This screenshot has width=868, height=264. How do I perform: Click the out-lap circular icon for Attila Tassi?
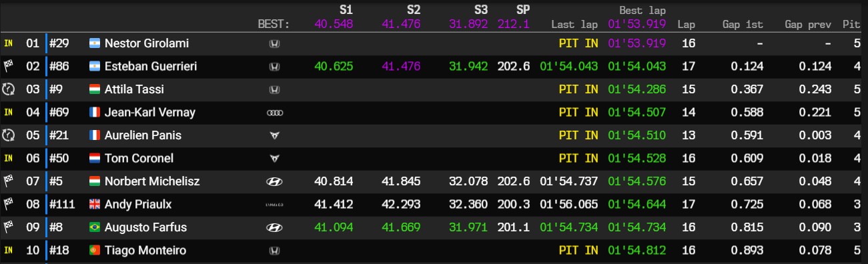(x=9, y=89)
